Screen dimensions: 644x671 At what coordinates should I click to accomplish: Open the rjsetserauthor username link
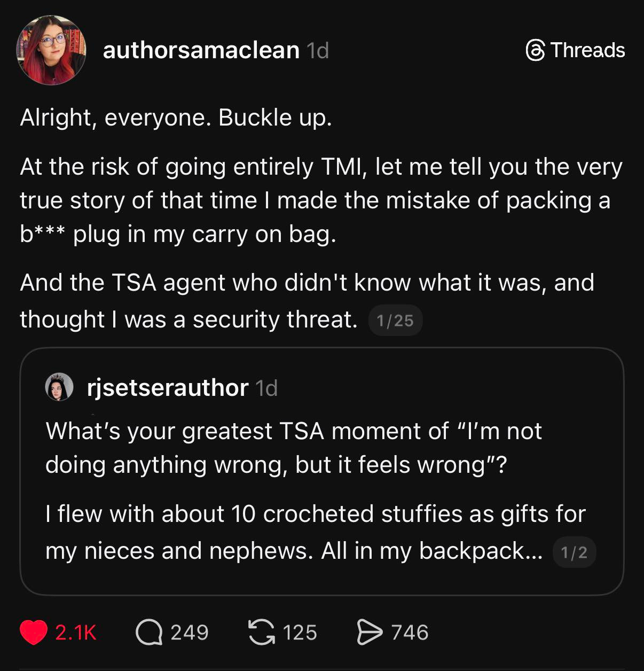[167, 388]
